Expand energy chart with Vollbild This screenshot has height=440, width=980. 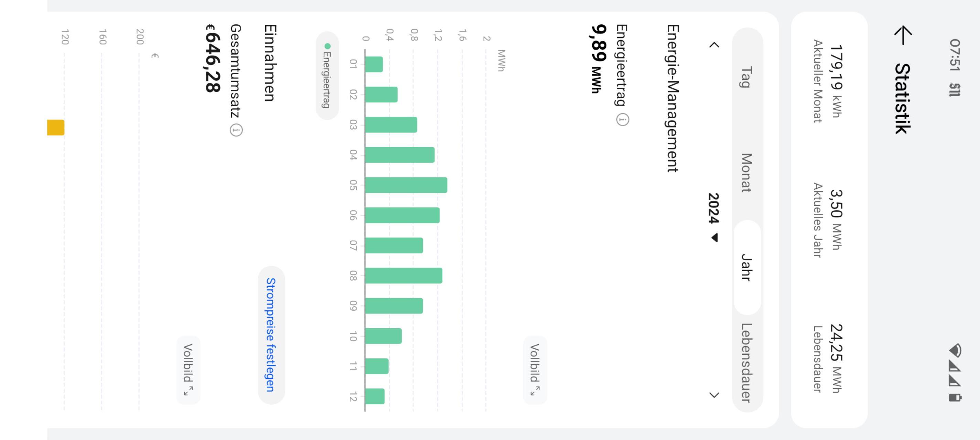pyautogui.click(x=535, y=369)
